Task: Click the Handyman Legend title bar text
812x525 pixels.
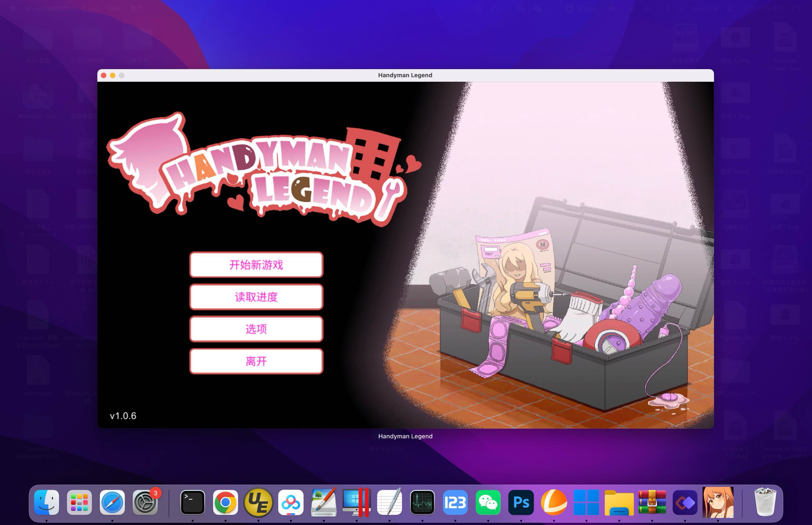Action: (405, 75)
